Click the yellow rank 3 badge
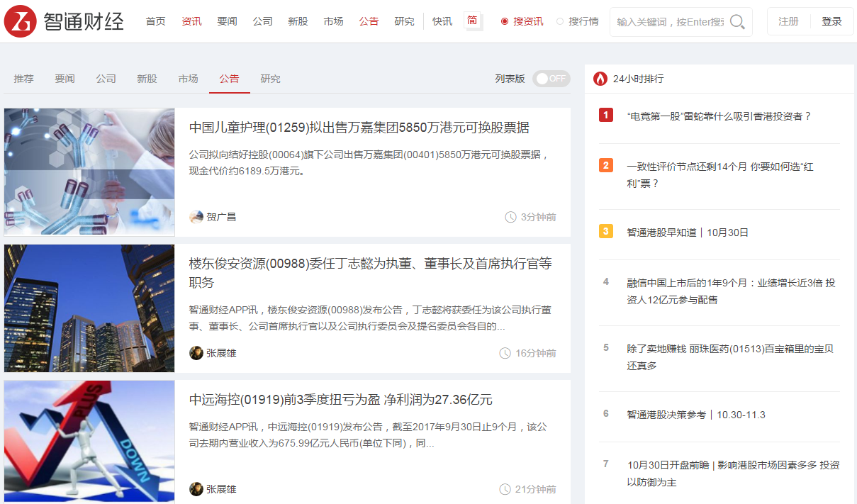 tap(606, 231)
